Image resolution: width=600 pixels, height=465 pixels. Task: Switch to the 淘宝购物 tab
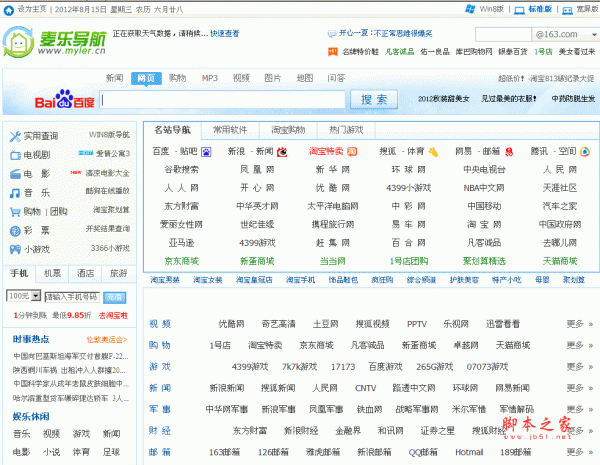coord(288,130)
